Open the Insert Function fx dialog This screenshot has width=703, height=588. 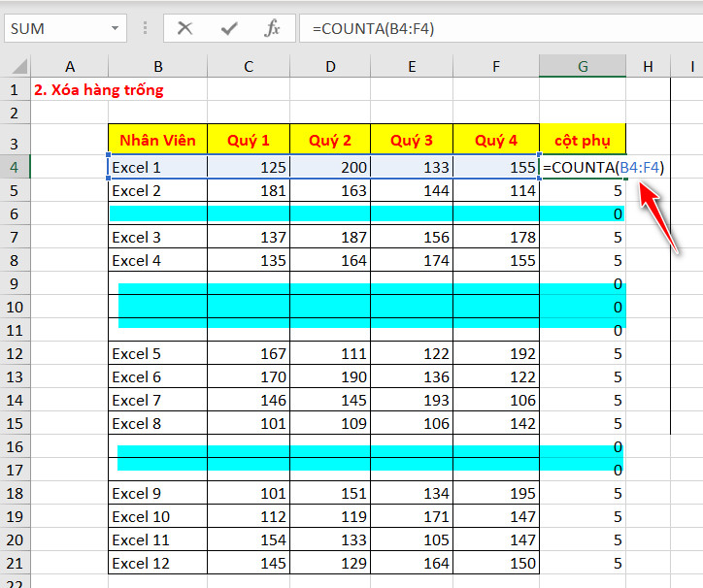coord(272,29)
